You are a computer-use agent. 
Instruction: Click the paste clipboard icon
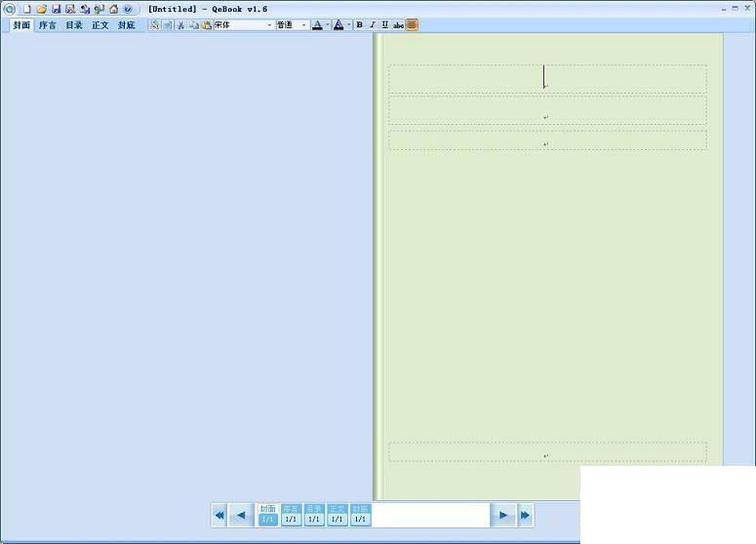[207, 25]
